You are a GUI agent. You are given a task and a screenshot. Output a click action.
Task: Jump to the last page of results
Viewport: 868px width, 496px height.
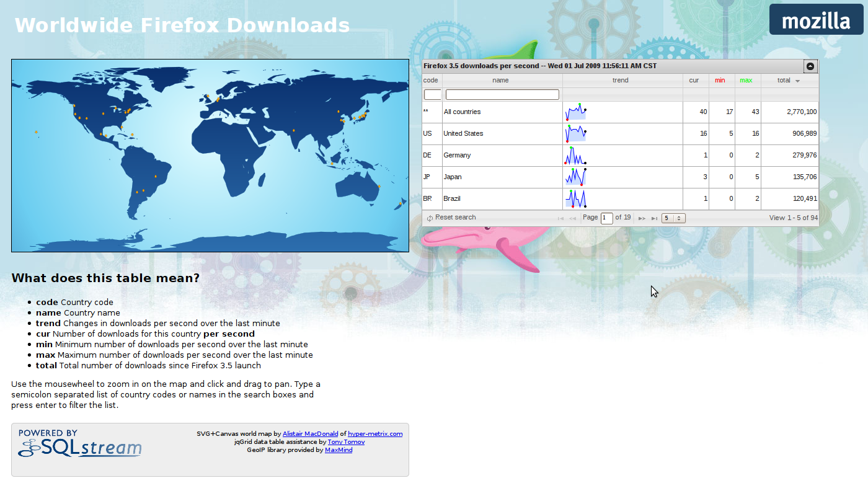tap(654, 218)
